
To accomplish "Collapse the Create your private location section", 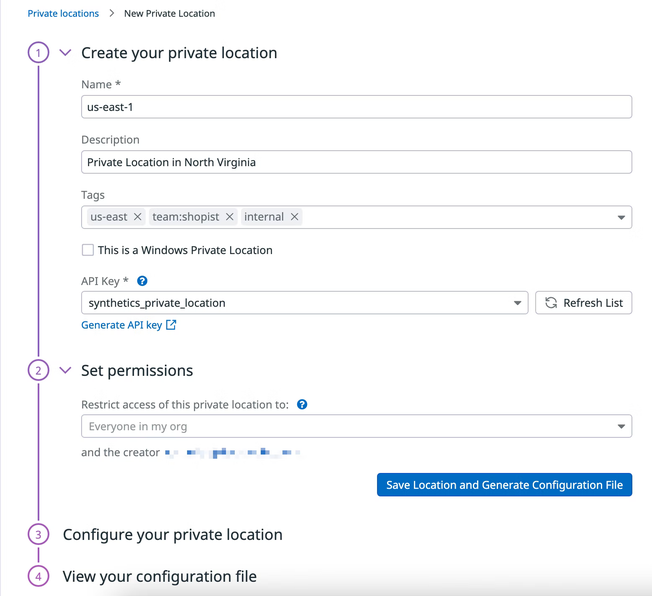I will [x=66, y=53].
